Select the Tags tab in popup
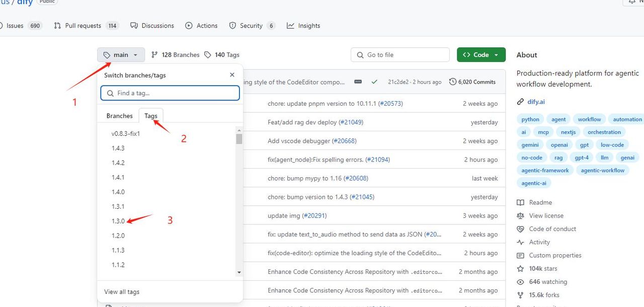Screen dimensions: 644x307 coord(151,116)
